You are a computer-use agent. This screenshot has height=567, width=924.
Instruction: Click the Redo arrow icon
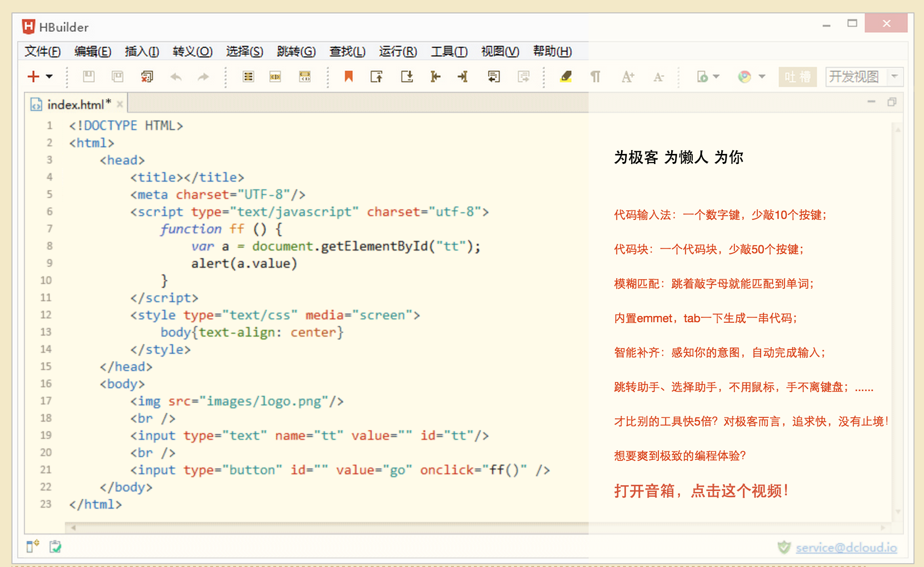pyautogui.click(x=204, y=76)
